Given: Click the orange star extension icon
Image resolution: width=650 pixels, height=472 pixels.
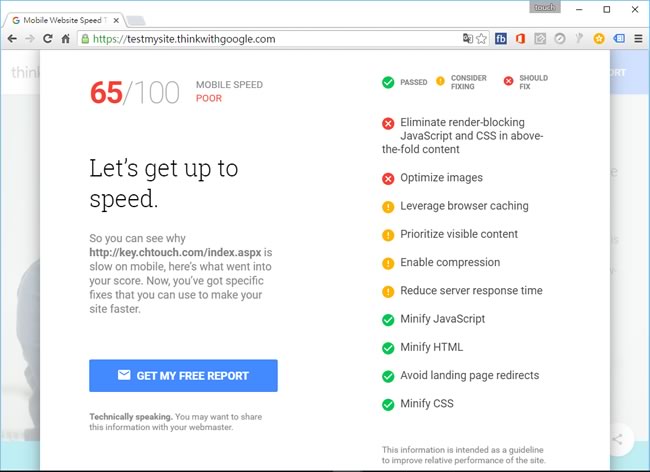Looking at the screenshot, I should pos(599,39).
